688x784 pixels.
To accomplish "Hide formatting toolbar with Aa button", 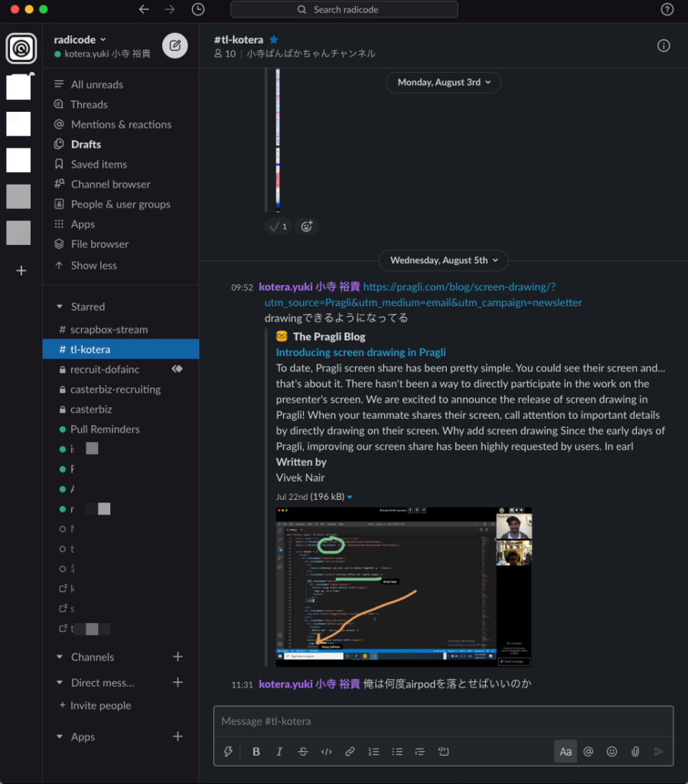I will point(565,752).
